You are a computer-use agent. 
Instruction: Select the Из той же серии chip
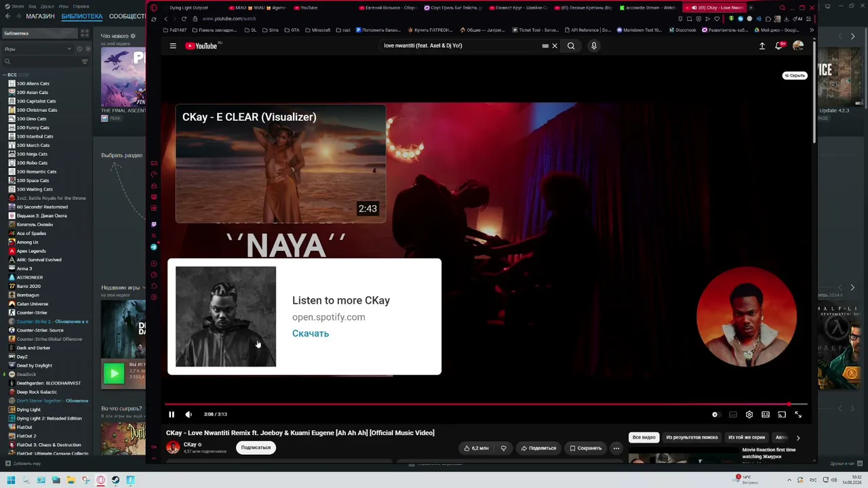[x=746, y=437]
